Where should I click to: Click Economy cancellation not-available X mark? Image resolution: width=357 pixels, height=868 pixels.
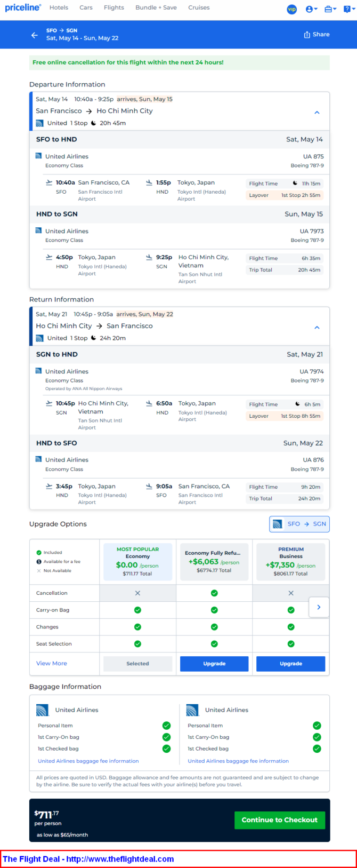coord(137,593)
